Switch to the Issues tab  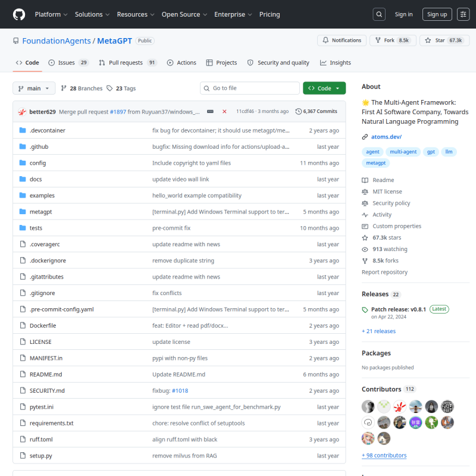click(x=68, y=62)
